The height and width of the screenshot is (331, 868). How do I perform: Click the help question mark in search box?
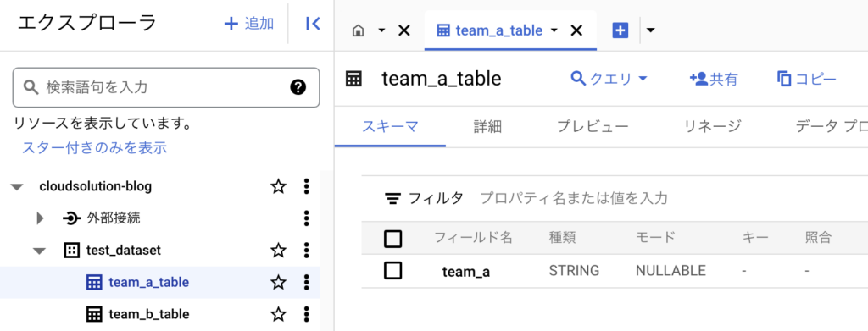click(298, 87)
